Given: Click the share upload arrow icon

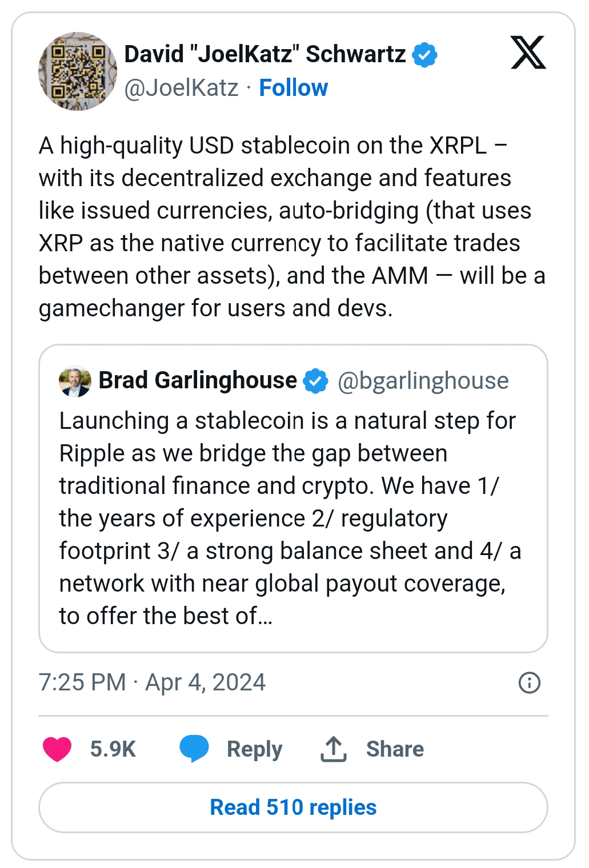Looking at the screenshot, I should (x=334, y=749).
